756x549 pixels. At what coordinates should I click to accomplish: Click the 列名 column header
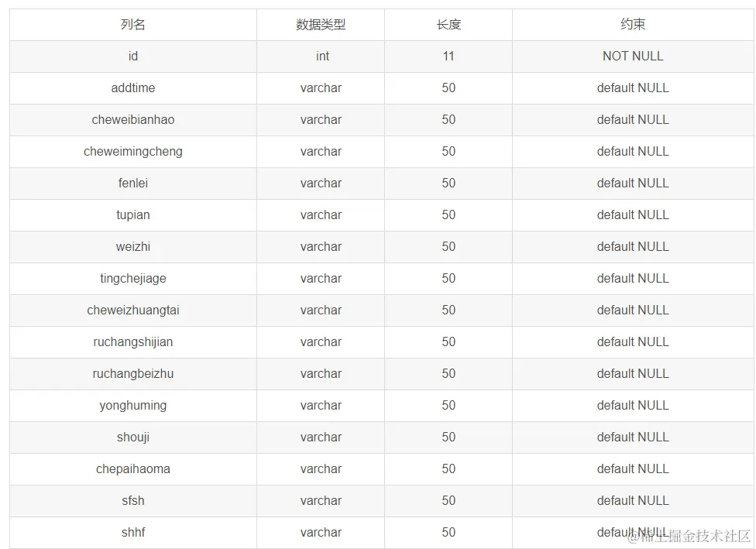click(133, 25)
